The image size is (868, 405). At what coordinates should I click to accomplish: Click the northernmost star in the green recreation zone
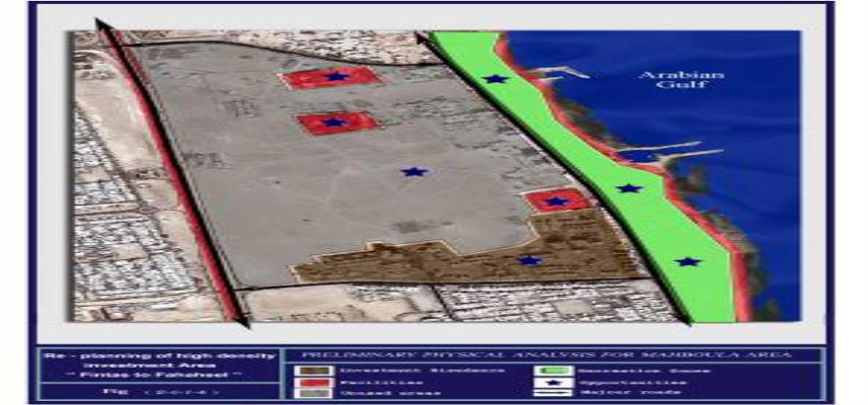pyautogui.click(x=496, y=78)
